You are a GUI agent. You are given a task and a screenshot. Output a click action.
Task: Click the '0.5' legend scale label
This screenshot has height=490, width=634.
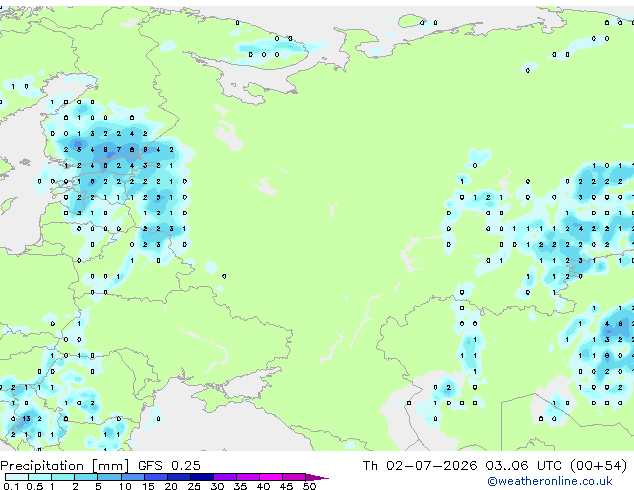[x=35, y=486]
